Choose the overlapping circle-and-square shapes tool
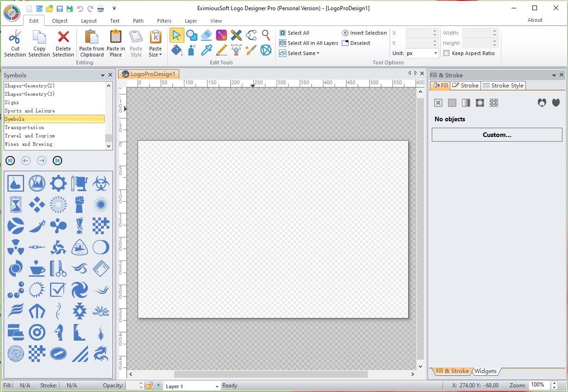The image size is (568, 392). pos(191,35)
